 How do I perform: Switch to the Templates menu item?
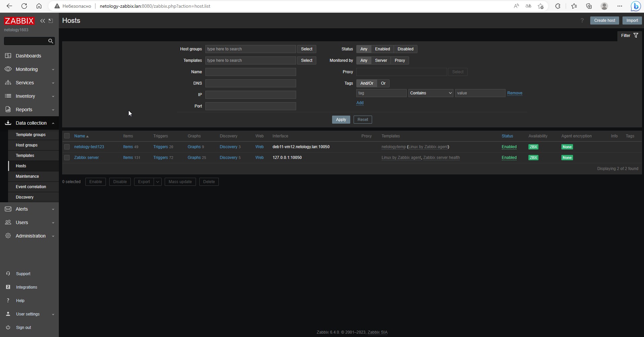point(25,155)
